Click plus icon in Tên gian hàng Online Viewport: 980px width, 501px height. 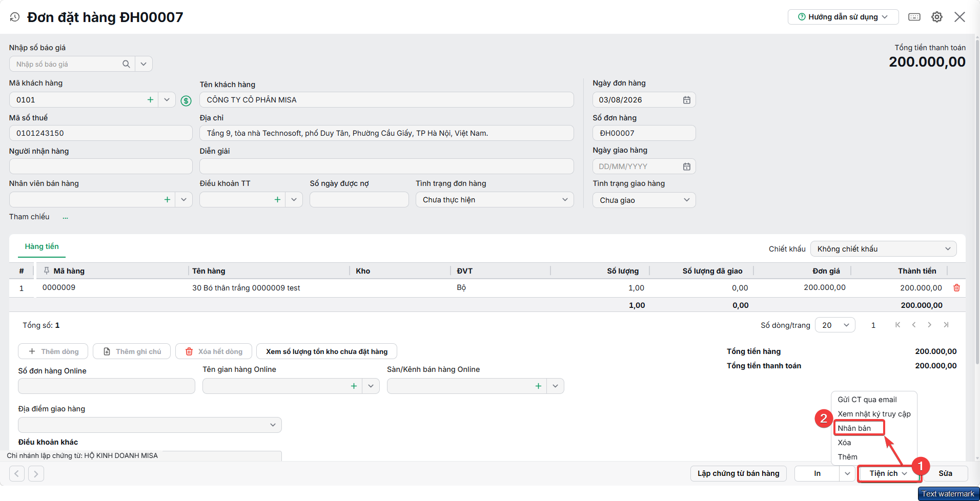pos(354,386)
